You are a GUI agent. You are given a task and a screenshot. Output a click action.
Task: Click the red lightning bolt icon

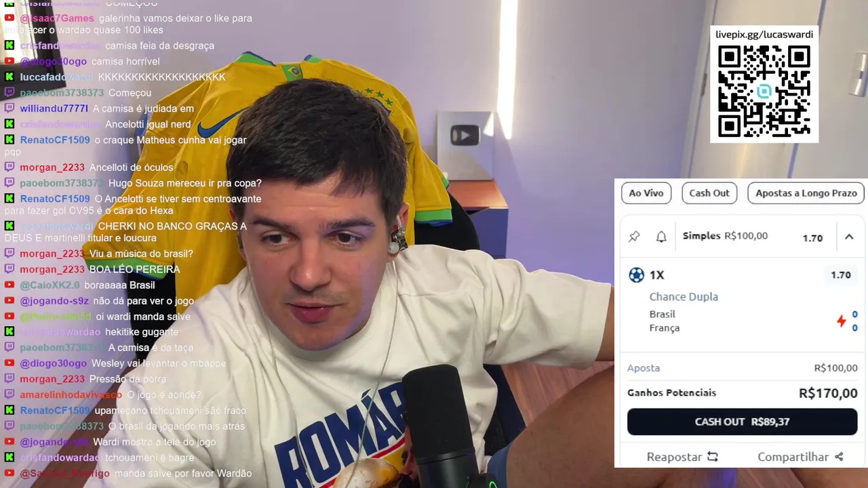click(842, 321)
